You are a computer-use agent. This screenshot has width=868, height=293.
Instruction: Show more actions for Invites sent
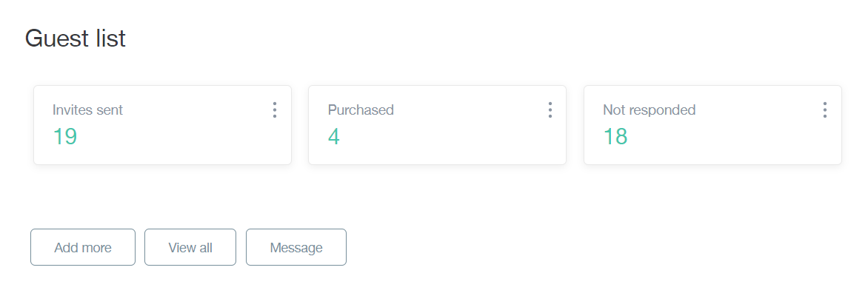[x=275, y=110]
